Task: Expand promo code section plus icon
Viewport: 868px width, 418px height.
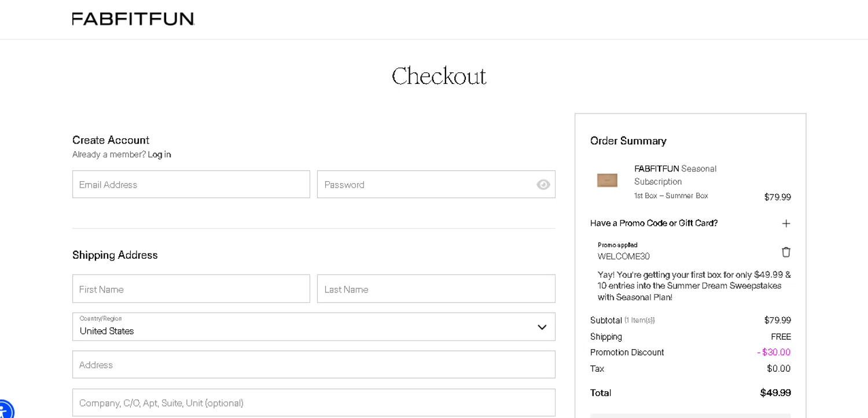Action: (x=786, y=223)
